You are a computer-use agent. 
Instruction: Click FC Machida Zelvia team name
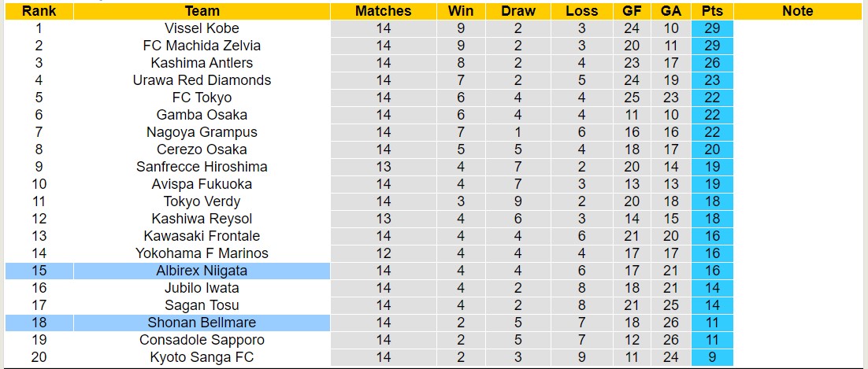point(202,46)
